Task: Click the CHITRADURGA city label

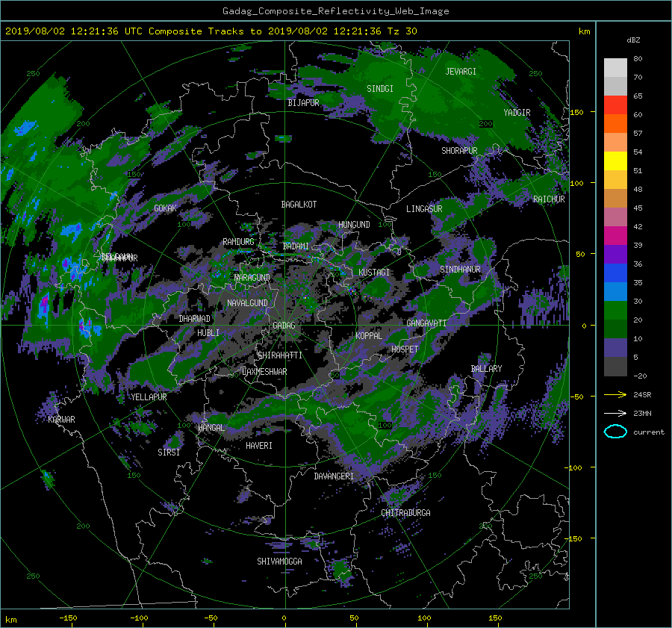Action: 406,513
